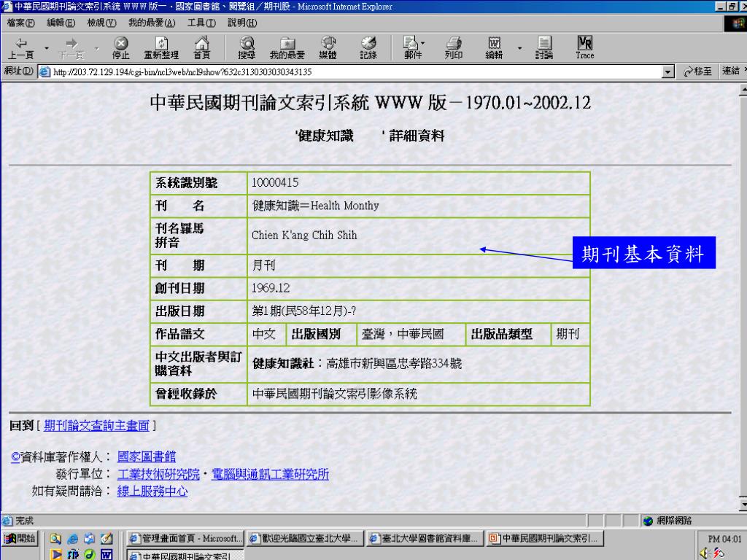Open the address bar dropdown list
This screenshot has width=747, height=560.
(668, 72)
